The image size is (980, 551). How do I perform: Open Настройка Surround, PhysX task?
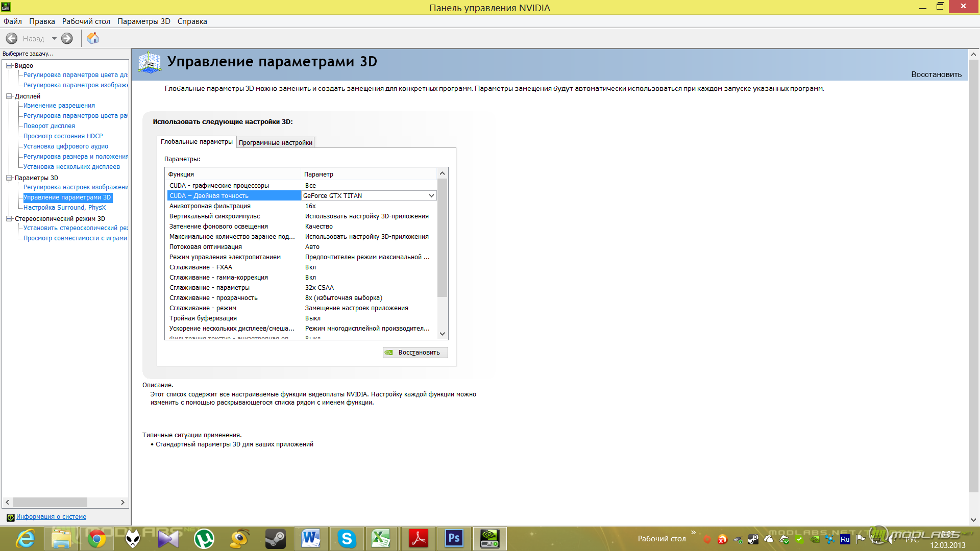click(x=64, y=208)
